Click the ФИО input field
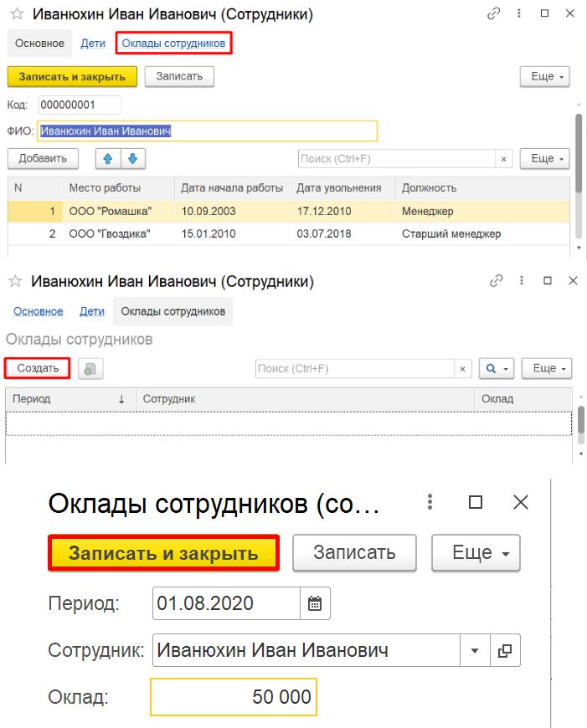 coord(208,131)
